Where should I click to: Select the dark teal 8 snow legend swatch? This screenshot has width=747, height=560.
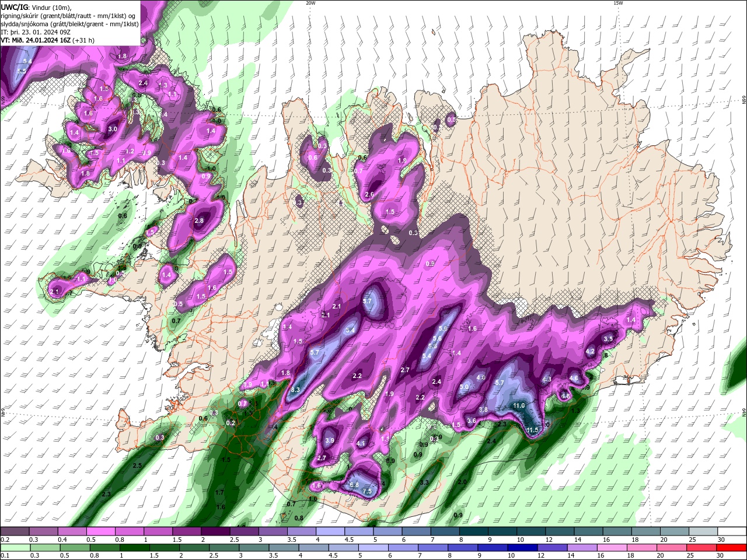(474, 531)
